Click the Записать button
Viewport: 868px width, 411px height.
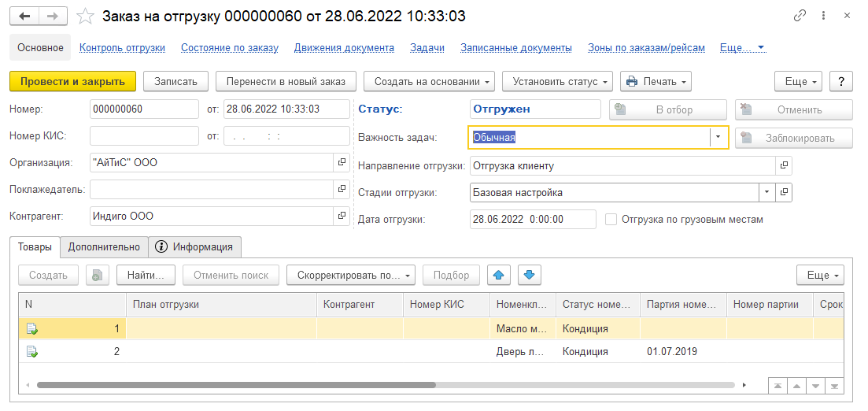(x=175, y=81)
